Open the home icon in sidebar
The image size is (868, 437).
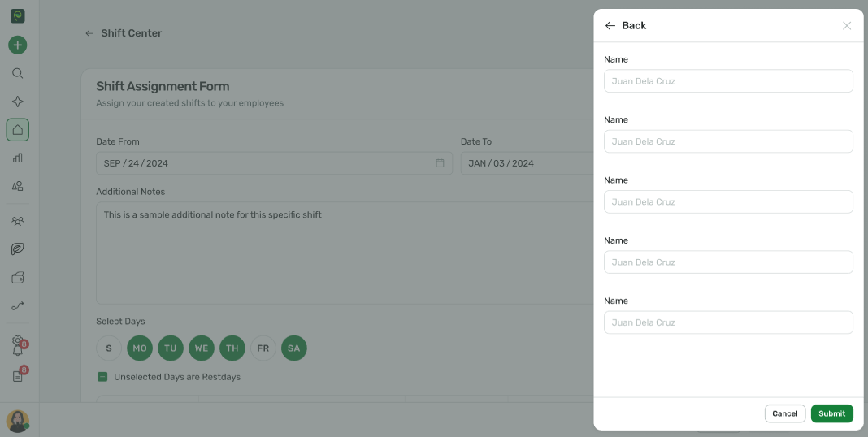(x=18, y=130)
